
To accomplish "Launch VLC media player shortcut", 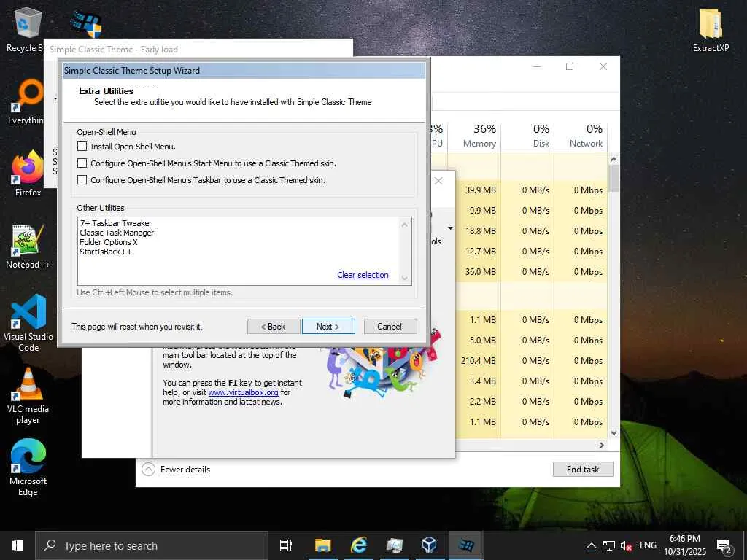I will 28,395.
